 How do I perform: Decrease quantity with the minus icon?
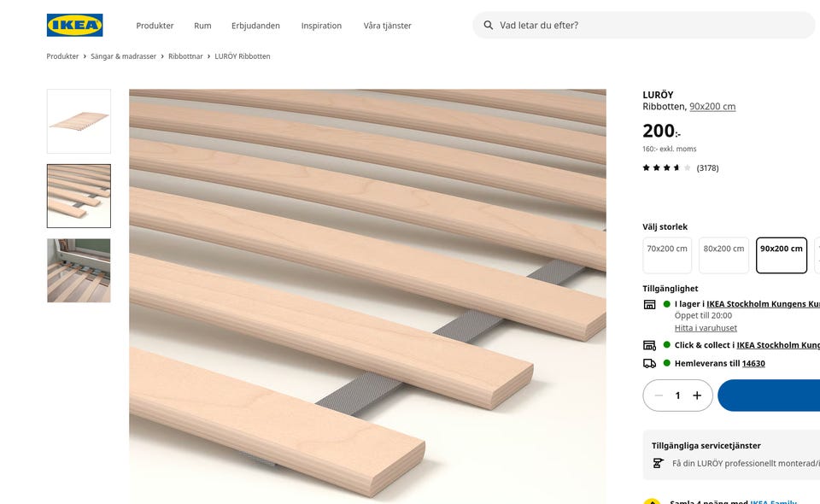point(659,396)
